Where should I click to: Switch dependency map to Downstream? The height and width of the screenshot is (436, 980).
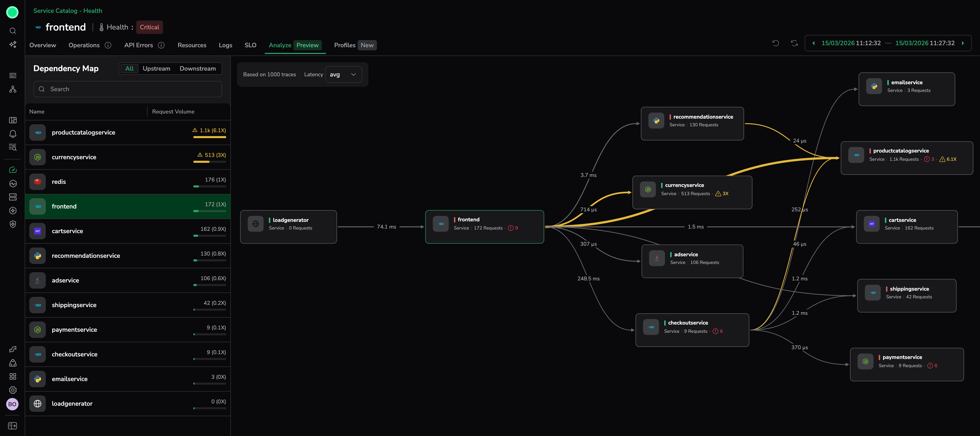point(197,68)
